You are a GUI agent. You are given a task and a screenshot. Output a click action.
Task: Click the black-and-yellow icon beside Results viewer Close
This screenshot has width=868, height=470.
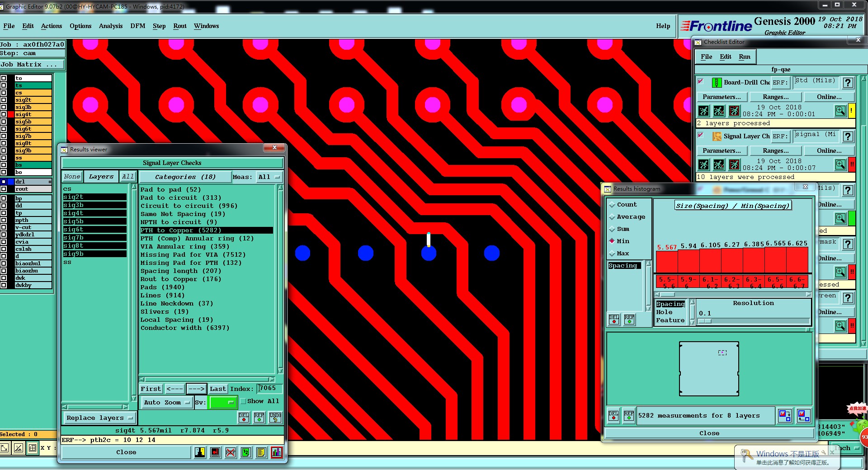coord(200,452)
